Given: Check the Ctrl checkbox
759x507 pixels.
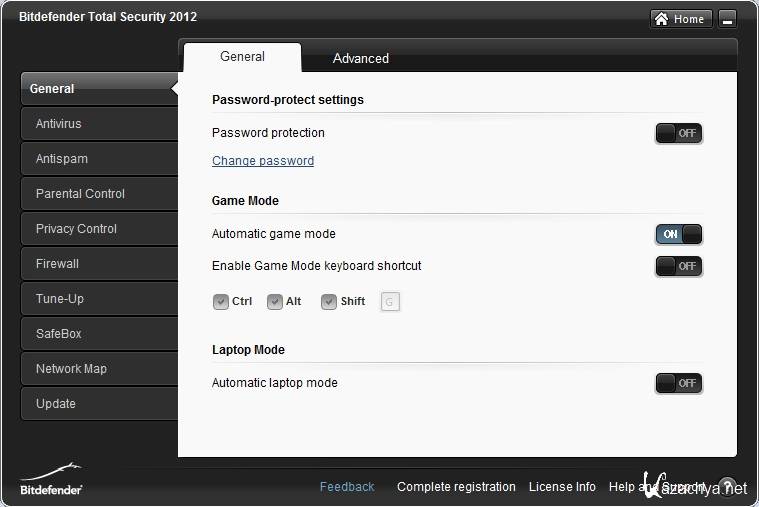Looking at the screenshot, I should (x=221, y=301).
